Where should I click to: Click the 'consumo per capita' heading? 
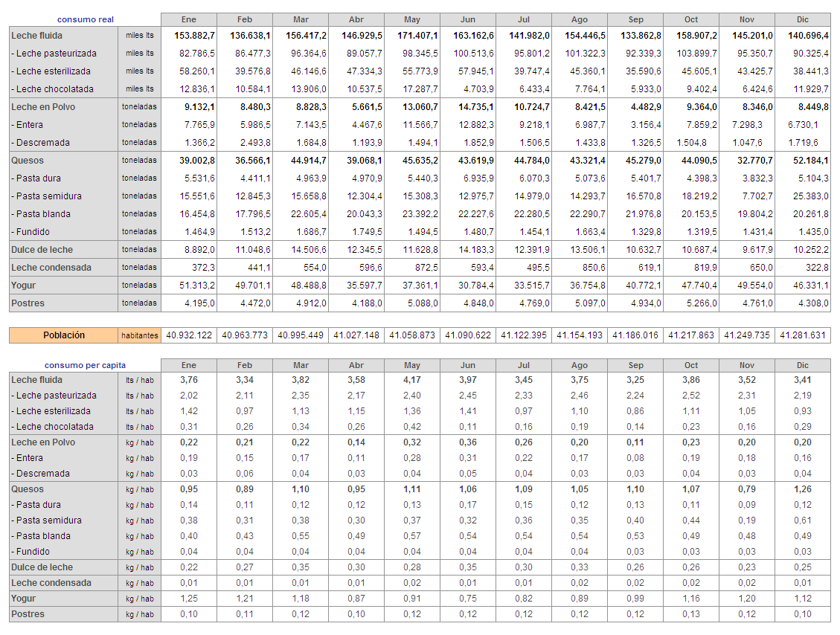(85, 365)
